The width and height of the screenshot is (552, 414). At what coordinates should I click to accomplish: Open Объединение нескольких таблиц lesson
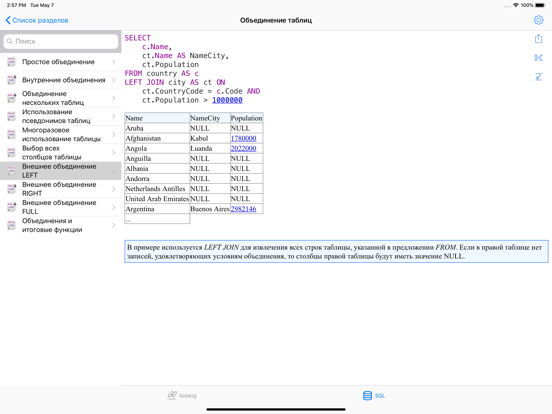click(61, 98)
